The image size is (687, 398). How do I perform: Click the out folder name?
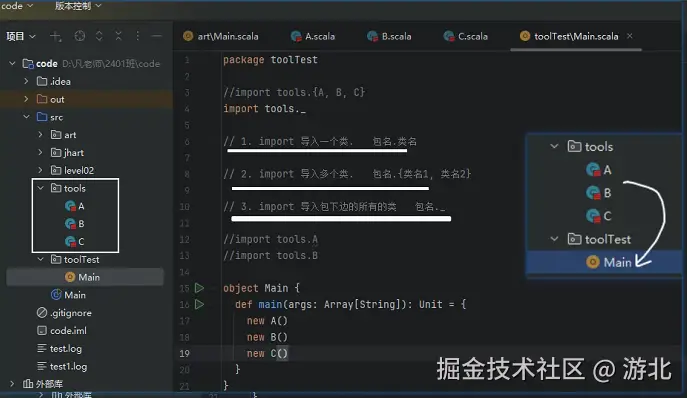[57, 100]
